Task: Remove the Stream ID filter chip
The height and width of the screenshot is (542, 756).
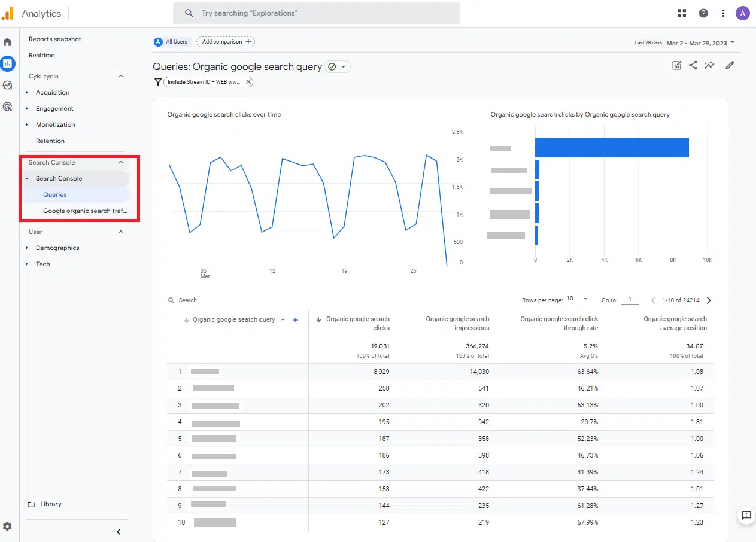Action: [248, 82]
